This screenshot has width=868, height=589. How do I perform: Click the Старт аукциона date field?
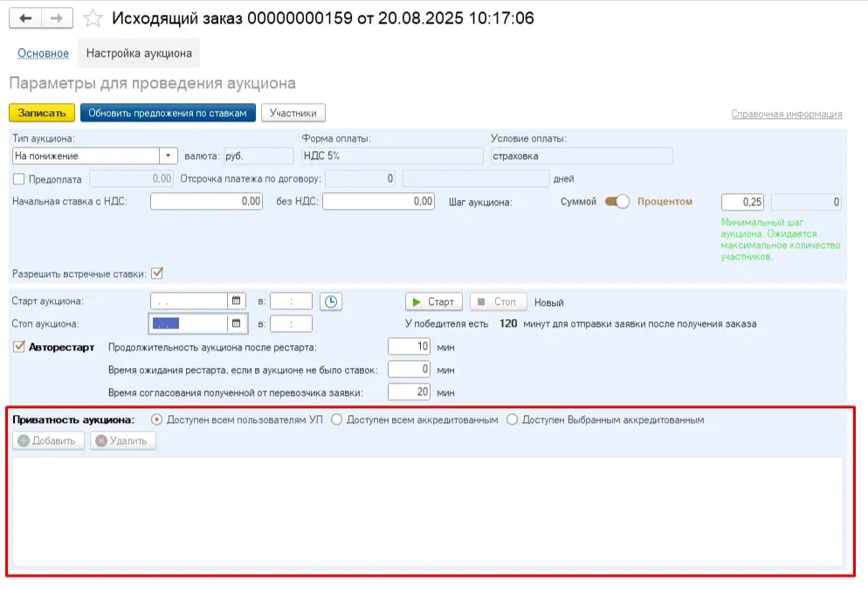pyautogui.click(x=189, y=301)
